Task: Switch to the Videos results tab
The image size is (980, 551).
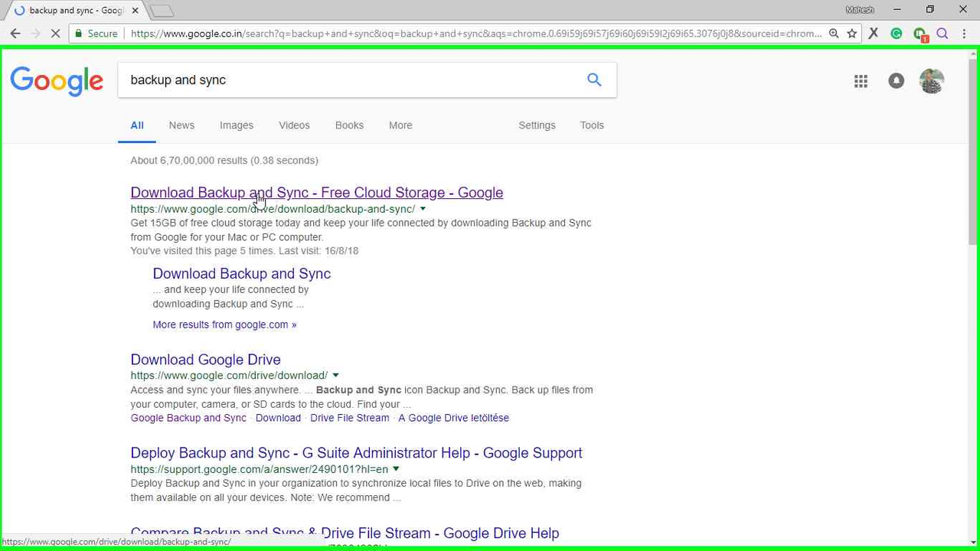Action: (294, 126)
